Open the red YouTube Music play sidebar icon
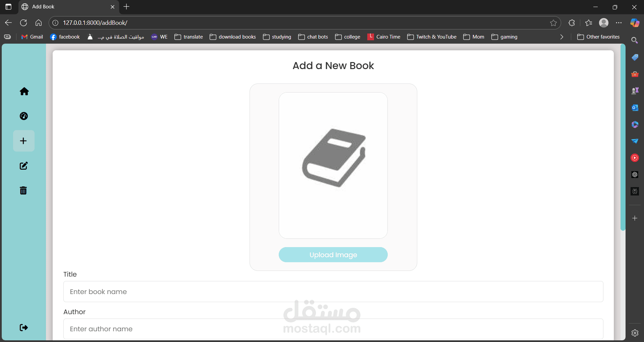 (x=635, y=158)
